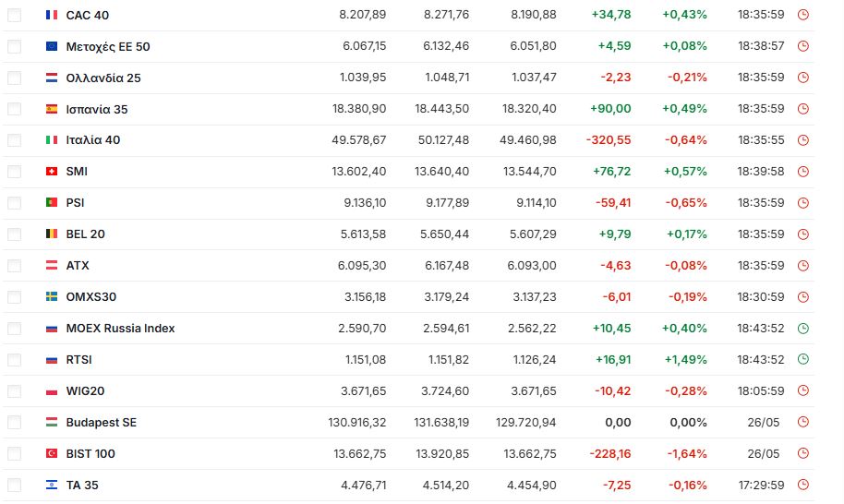
Task: Tick the checkbox for CAC 40
Action: click(x=15, y=15)
